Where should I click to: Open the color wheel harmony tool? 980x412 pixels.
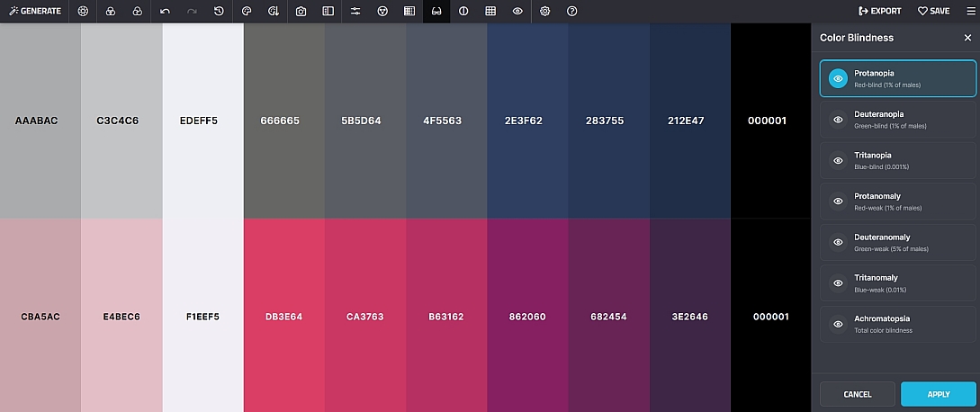(83, 12)
